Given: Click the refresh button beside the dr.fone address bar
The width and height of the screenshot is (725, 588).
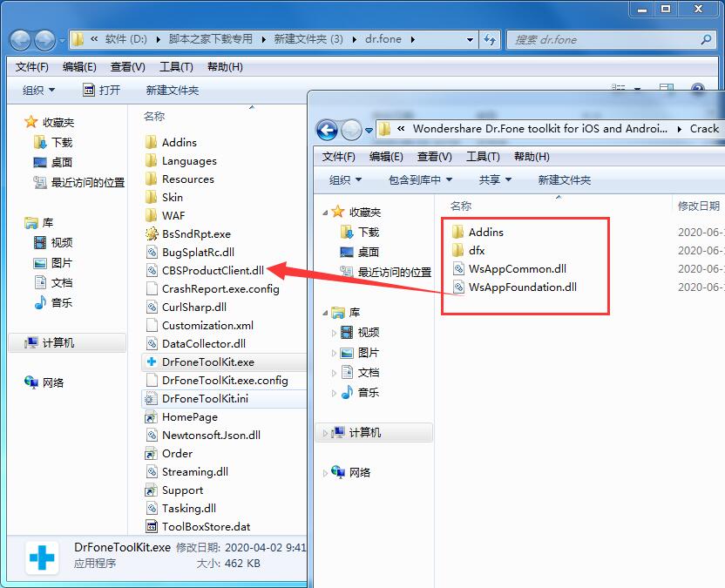Looking at the screenshot, I should [490, 40].
